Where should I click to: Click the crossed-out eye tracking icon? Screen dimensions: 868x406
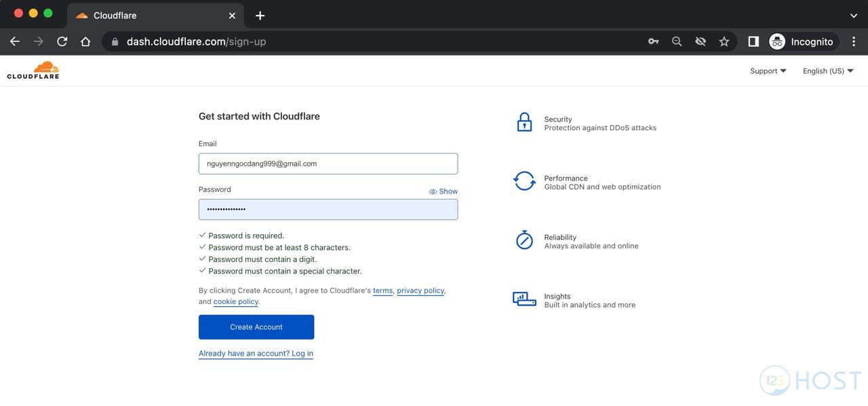701,41
